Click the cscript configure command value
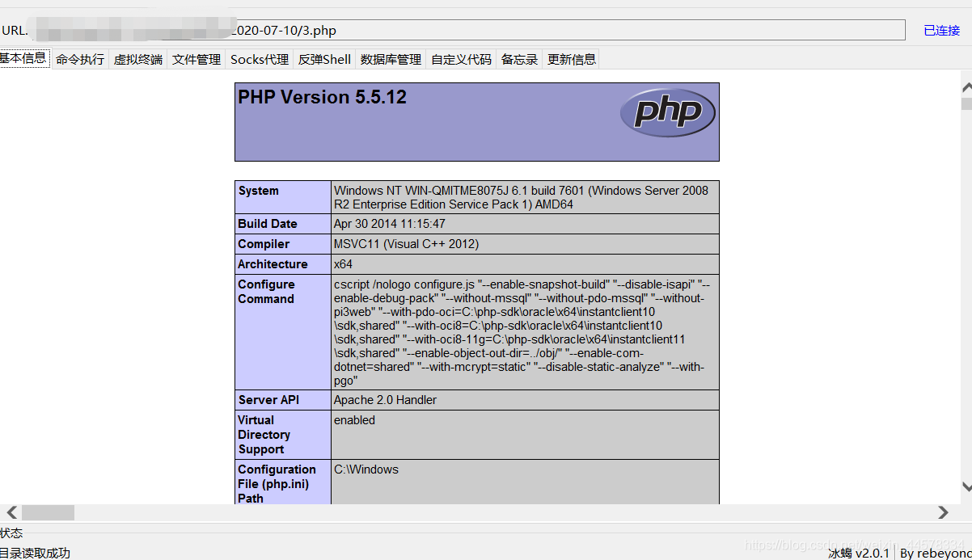Viewport: 972px width, 560px height. pos(522,332)
